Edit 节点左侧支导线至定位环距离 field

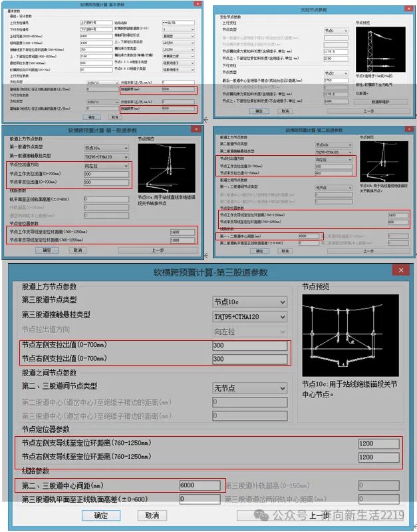tap(378, 443)
